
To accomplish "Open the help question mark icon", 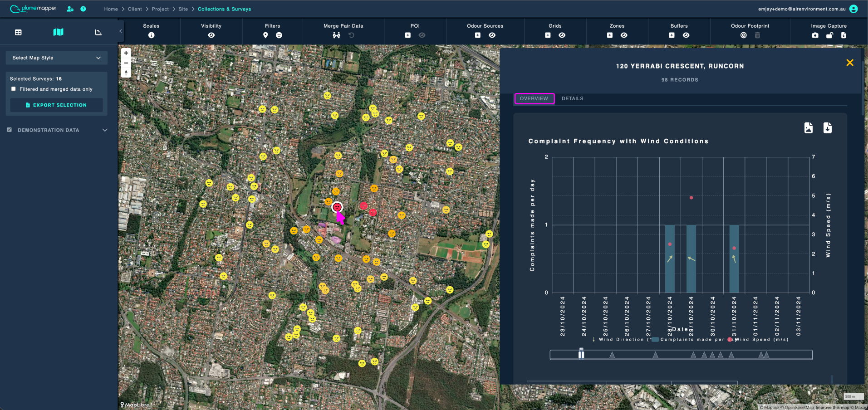I will click(83, 9).
